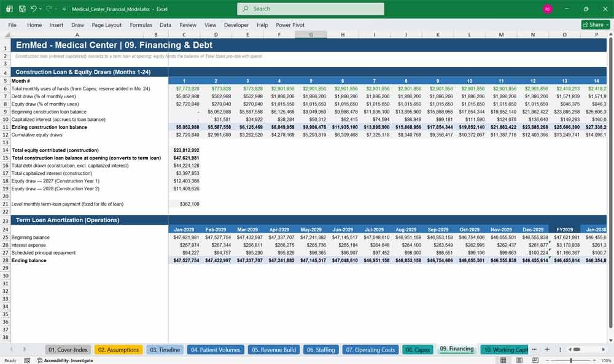614x364 pixels.
Task: Click the Excel app icon
Action: pos(9,9)
